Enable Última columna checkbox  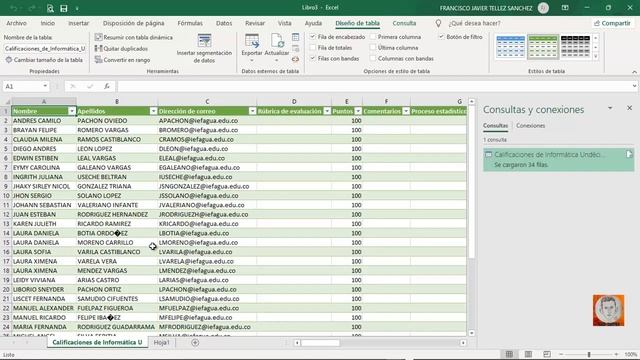[x=373, y=48]
